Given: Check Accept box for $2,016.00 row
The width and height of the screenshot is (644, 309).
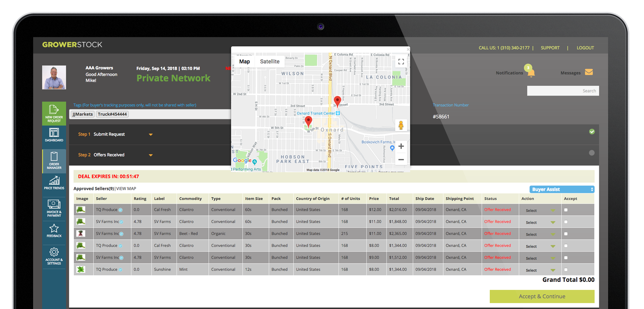Looking at the screenshot, I should click(566, 210).
